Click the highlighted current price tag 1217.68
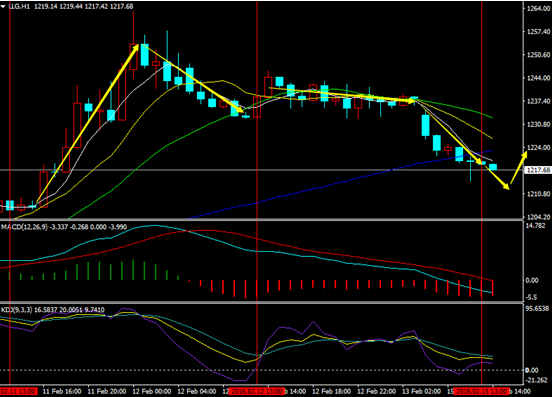Screen dimensions: 552x397 point(538,170)
